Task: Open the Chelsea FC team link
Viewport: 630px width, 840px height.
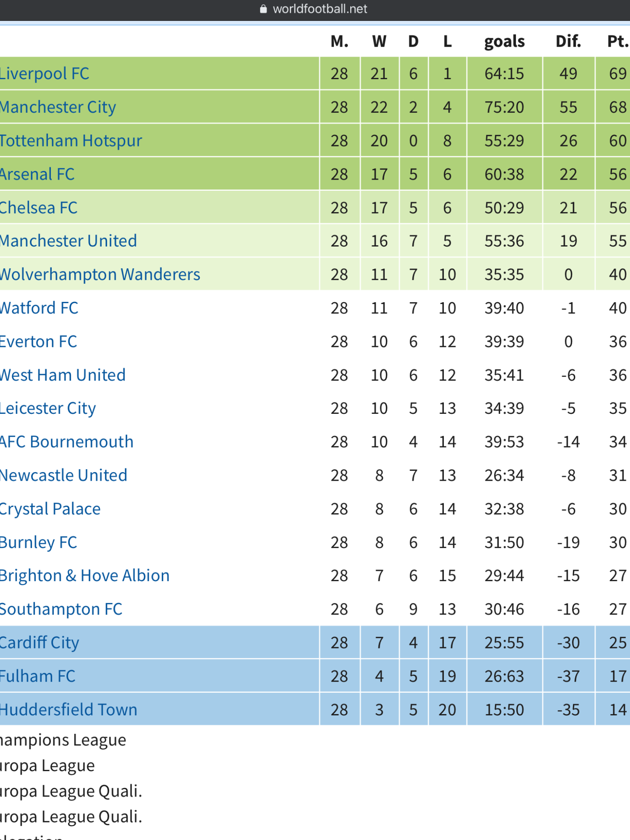Action: tap(39, 208)
